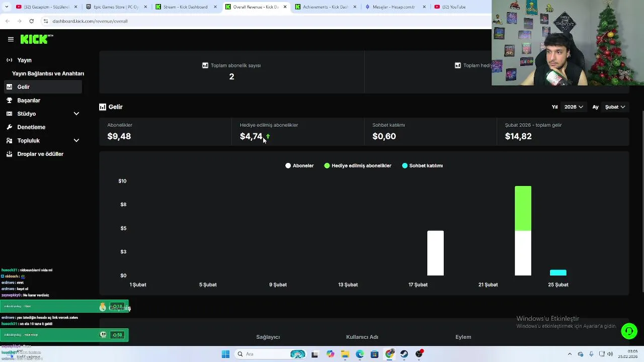Open File Explorer from the taskbar
This screenshot has height=362, width=644.
click(x=345, y=354)
